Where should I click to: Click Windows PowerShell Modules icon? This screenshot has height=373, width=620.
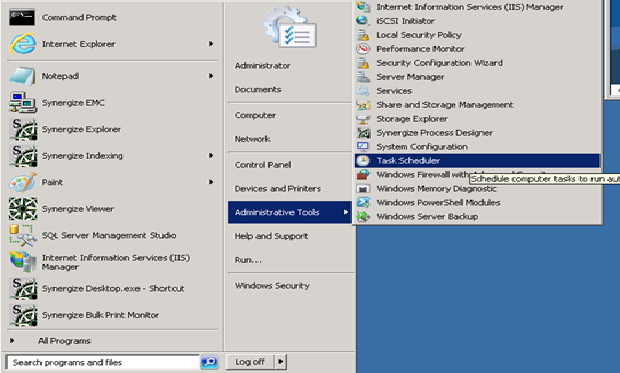click(363, 203)
